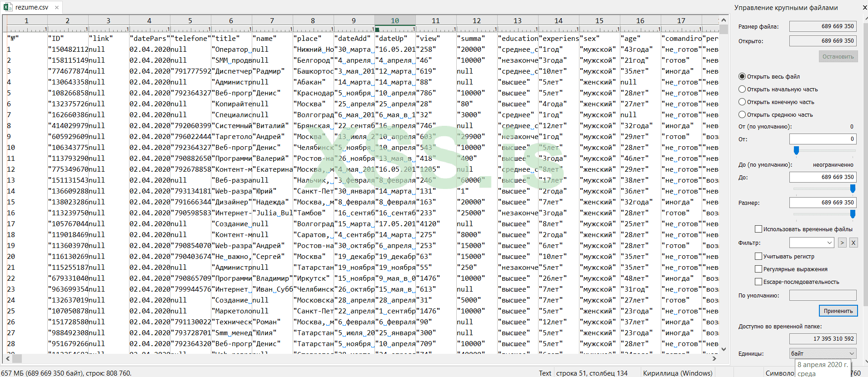The height and width of the screenshot is (377, 868).
Task: Click the 'Text' mode in status bar
Action: coord(545,373)
